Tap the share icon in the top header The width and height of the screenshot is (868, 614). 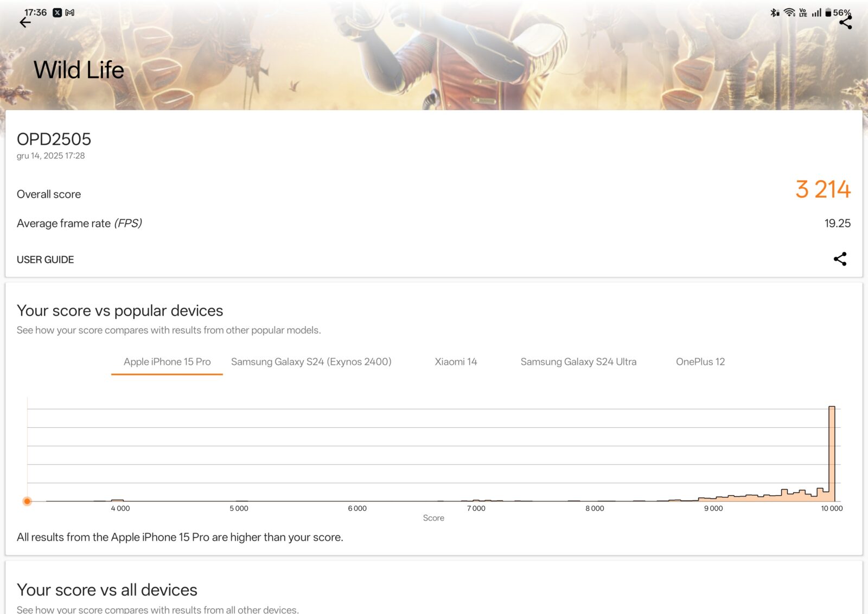click(x=845, y=23)
